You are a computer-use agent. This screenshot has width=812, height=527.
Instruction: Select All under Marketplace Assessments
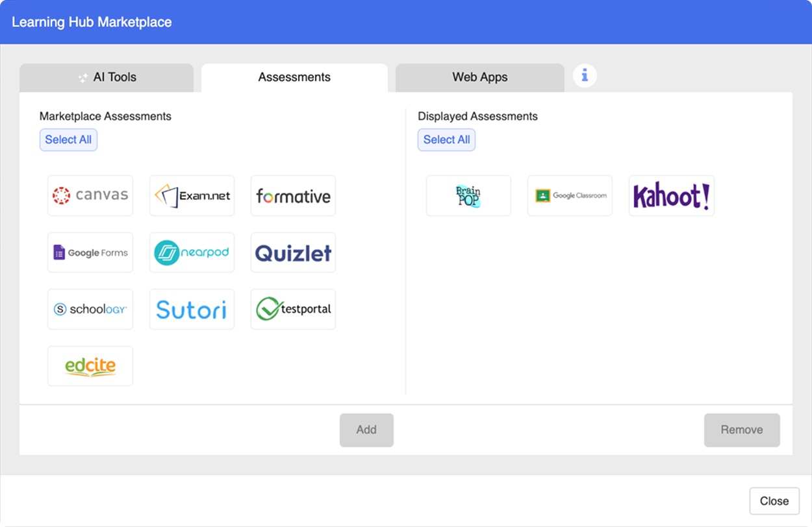[x=68, y=140]
